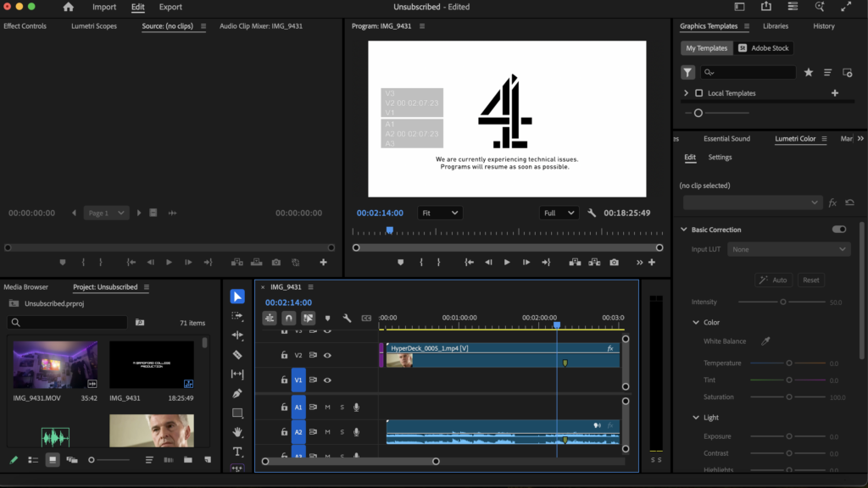The height and width of the screenshot is (488, 868).
Task: Expand the Local Templates folder
Action: click(687, 93)
